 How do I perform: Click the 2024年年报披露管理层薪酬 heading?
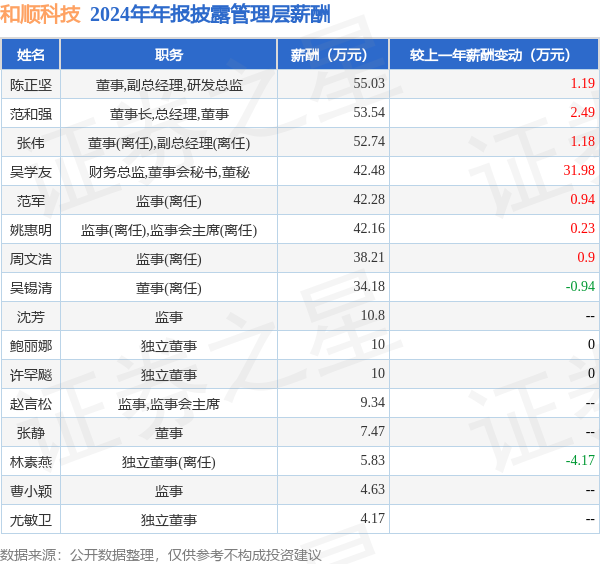click(210, 15)
